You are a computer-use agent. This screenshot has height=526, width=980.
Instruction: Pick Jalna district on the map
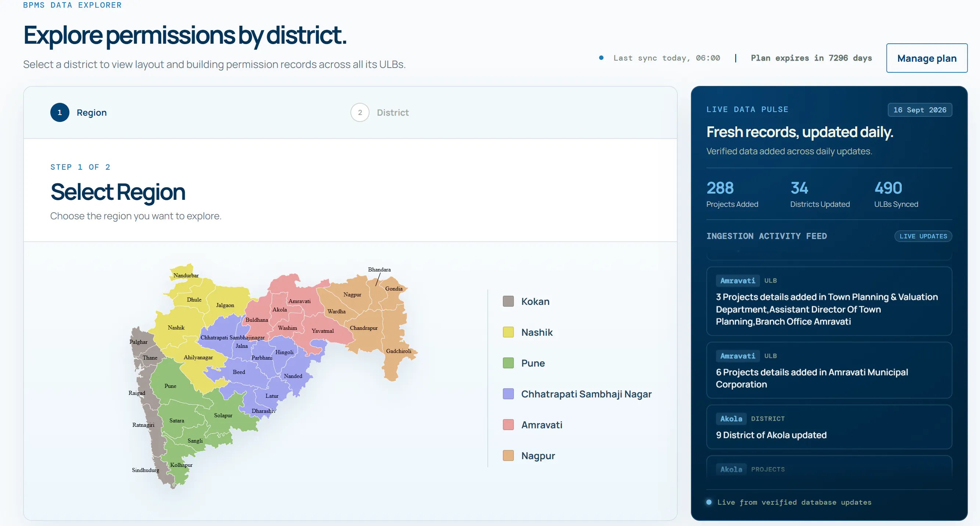[x=242, y=346]
